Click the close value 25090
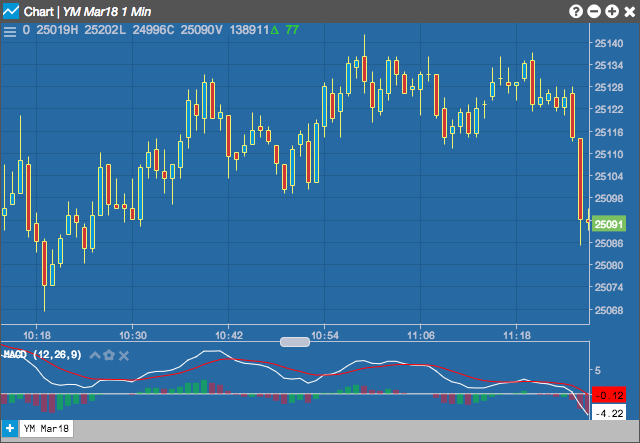This screenshot has width=640, height=443. tap(198, 30)
